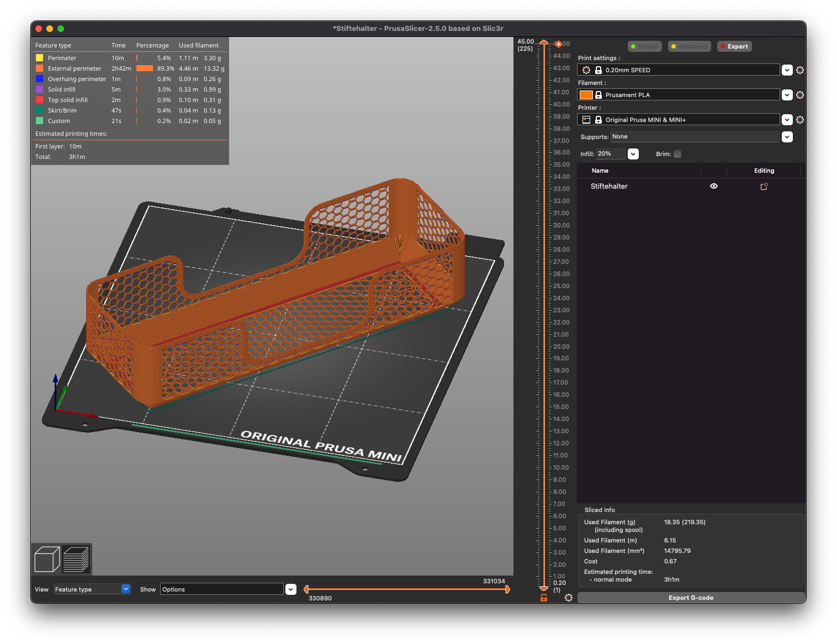
Task: Select Expert mode button
Action: (x=734, y=46)
